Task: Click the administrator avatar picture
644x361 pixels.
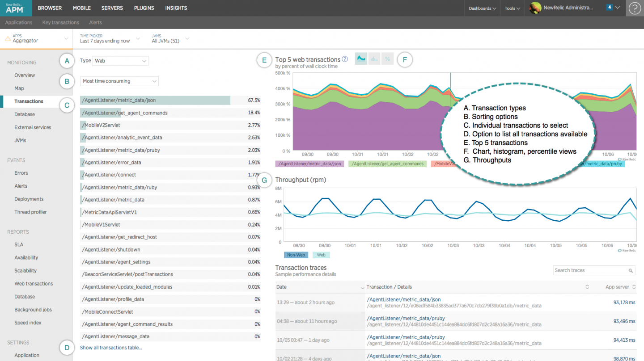Action: (535, 8)
